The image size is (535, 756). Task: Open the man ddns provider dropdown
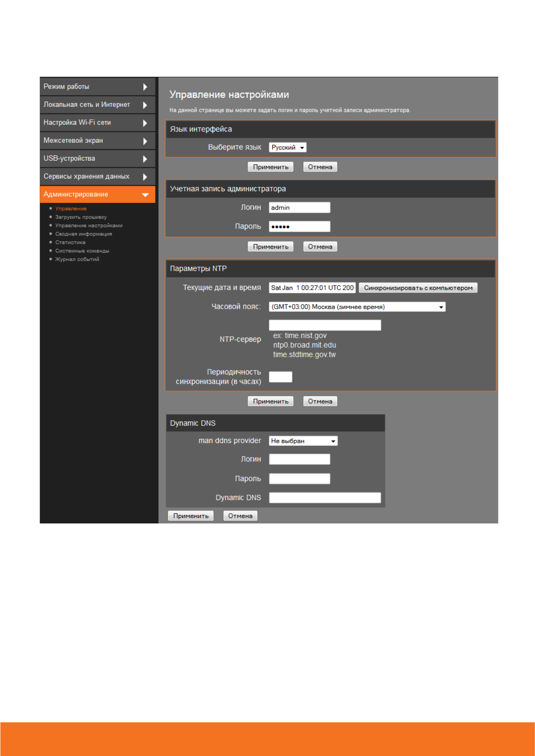[303, 441]
